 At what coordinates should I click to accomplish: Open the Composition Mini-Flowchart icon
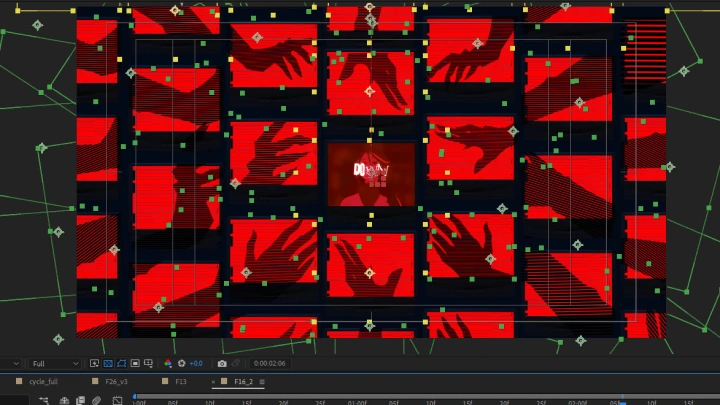(44, 400)
